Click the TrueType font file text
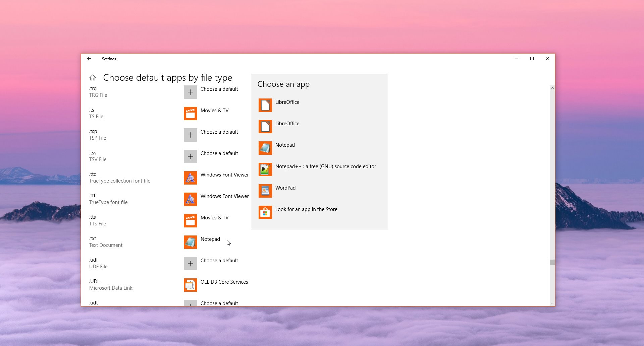The width and height of the screenshot is (644, 346). click(108, 202)
